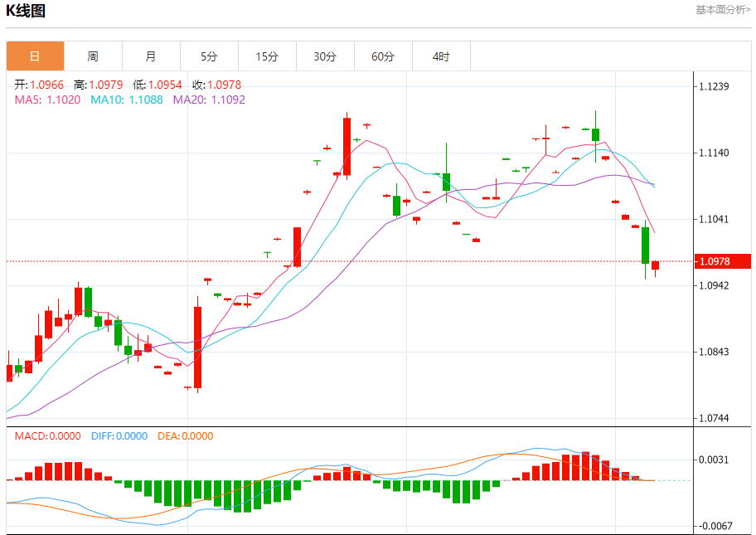Open the 60分 timeframe tab
The width and height of the screenshot is (756, 535).
383,56
